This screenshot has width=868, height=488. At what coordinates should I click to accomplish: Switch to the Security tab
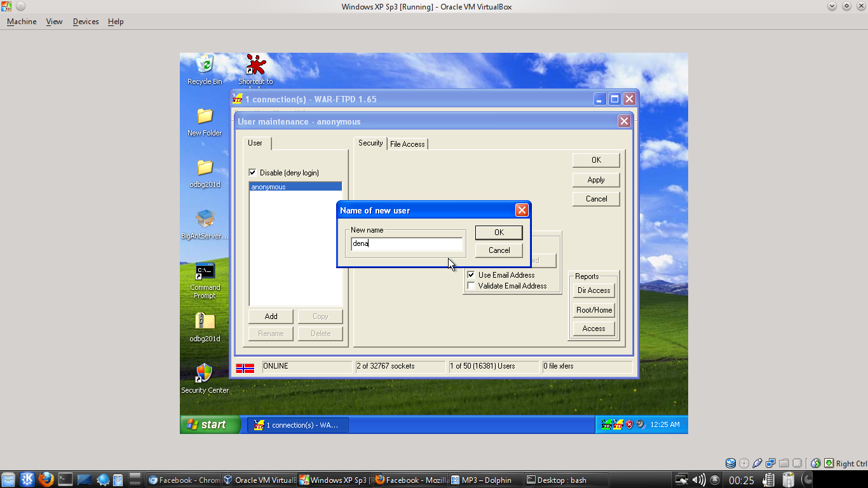(370, 144)
